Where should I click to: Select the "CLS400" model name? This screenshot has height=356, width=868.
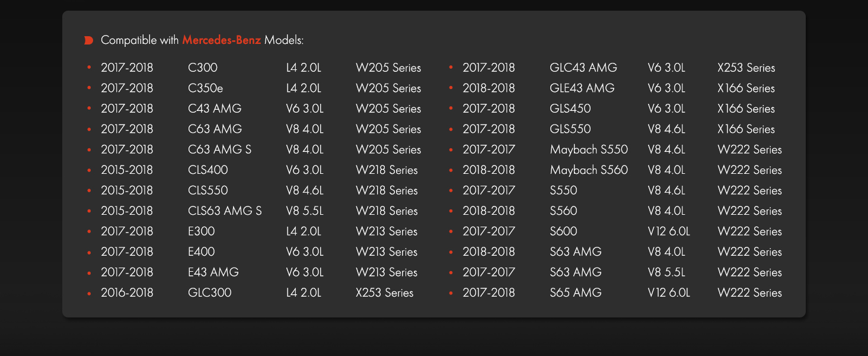click(x=208, y=170)
